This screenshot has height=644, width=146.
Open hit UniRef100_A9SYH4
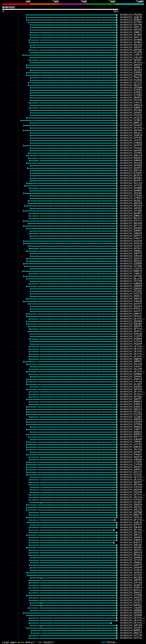click(131, 25)
